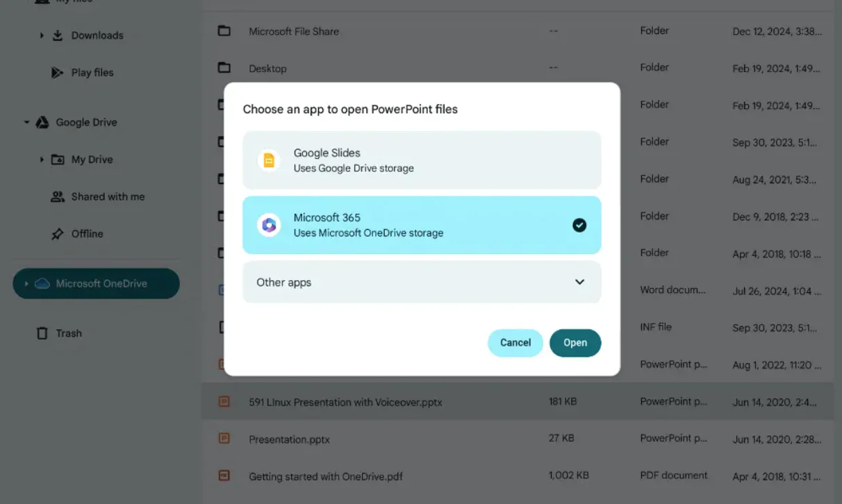This screenshot has height=504, width=842.
Task: Click the Play files icon
Action: [x=58, y=72]
